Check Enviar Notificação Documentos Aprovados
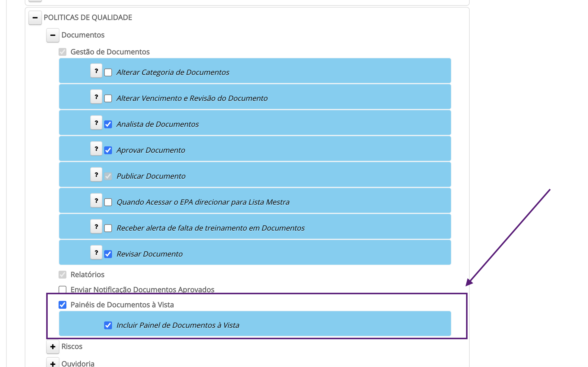588x367 pixels. pyautogui.click(x=62, y=290)
